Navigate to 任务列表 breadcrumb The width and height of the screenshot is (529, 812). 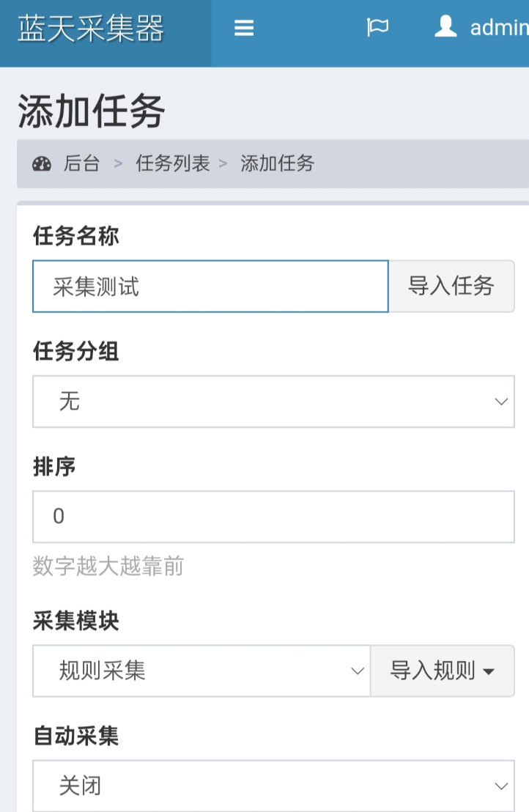(x=173, y=163)
